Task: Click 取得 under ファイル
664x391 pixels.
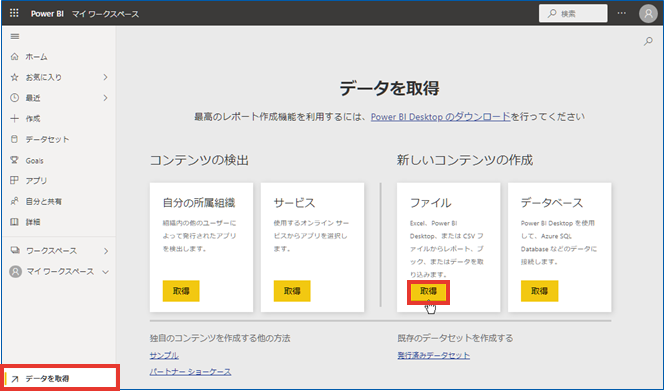Action: coord(428,291)
